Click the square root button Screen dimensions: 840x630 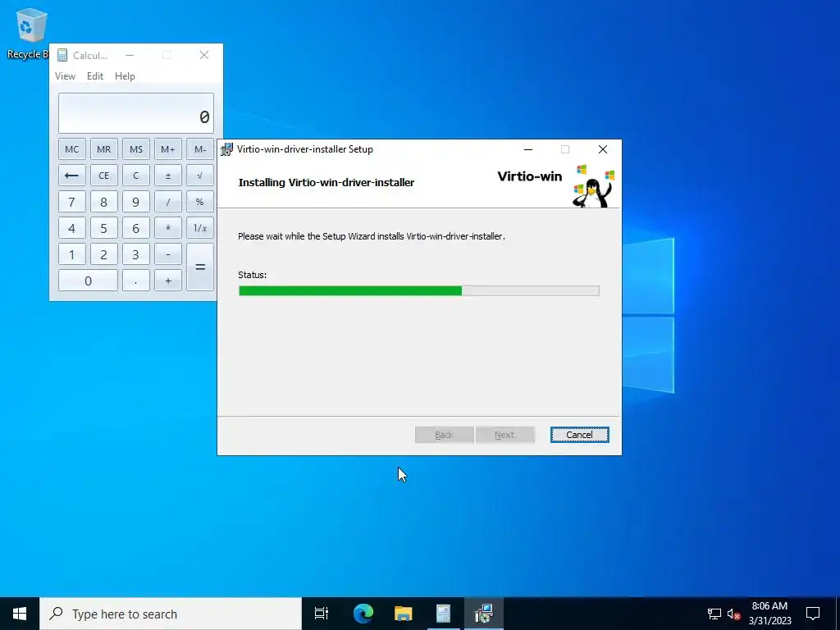point(200,176)
